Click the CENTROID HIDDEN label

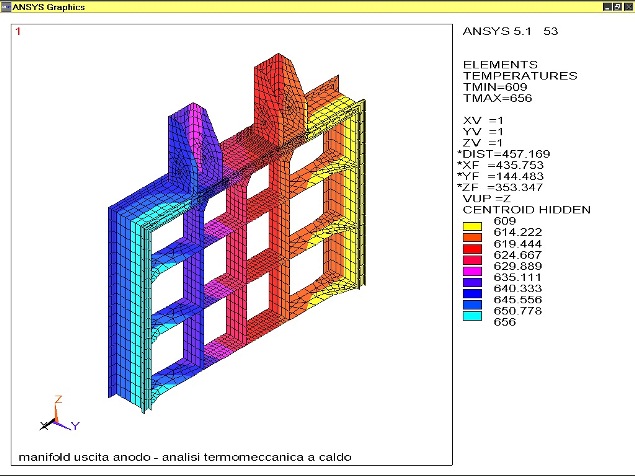point(527,210)
